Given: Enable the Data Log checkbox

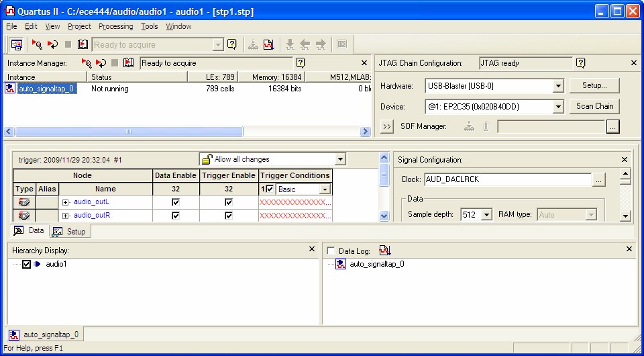Looking at the screenshot, I should pos(330,251).
